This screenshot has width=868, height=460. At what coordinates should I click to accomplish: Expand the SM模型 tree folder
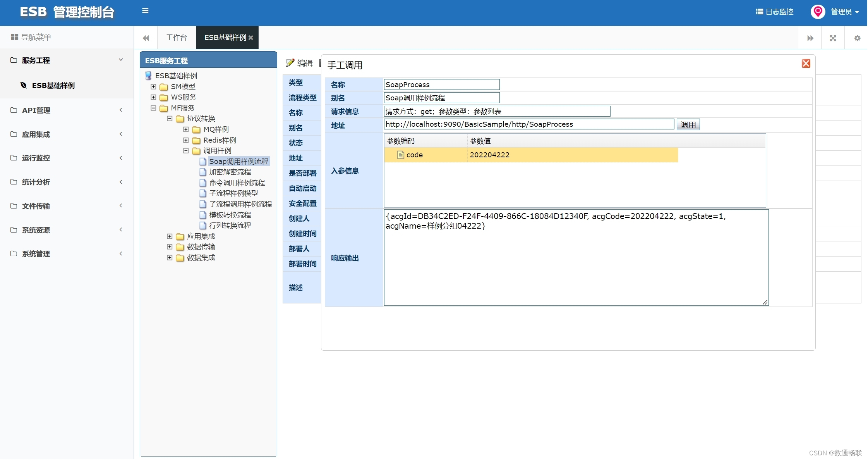[153, 86]
